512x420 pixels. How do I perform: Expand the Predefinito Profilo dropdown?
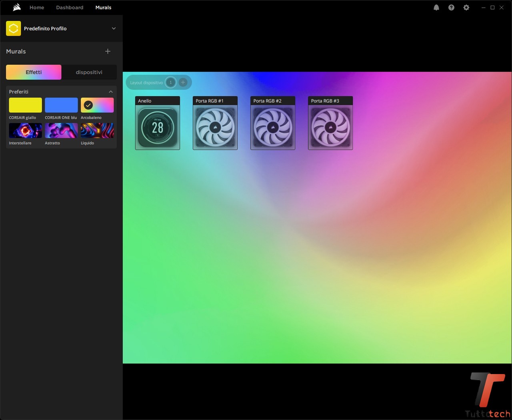click(114, 28)
